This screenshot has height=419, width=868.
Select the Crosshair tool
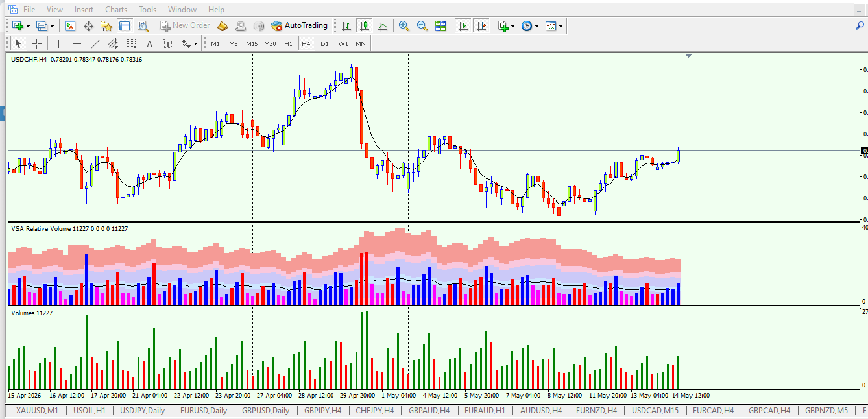[x=37, y=43]
